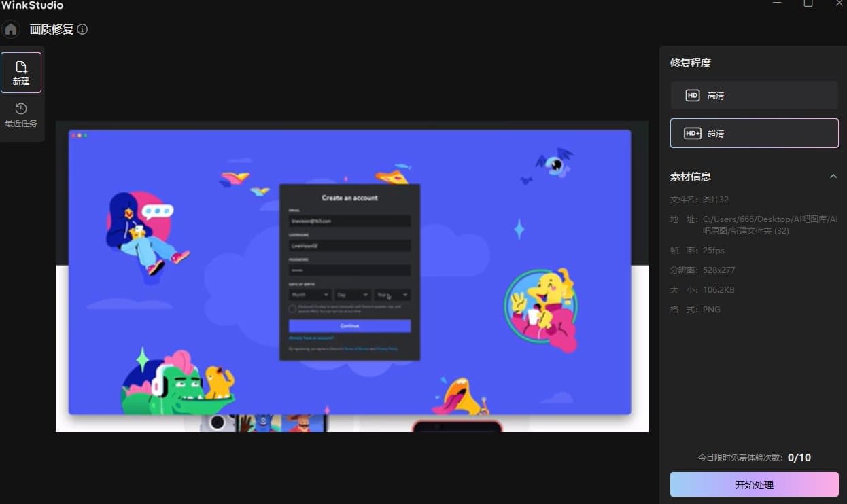Collapse the 素材信息 section with the chevron
This screenshot has width=847, height=504.
(x=833, y=177)
